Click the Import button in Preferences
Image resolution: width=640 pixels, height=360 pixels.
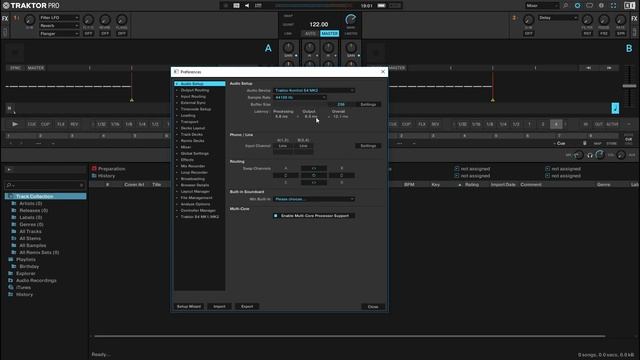click(x=219, y=306)
